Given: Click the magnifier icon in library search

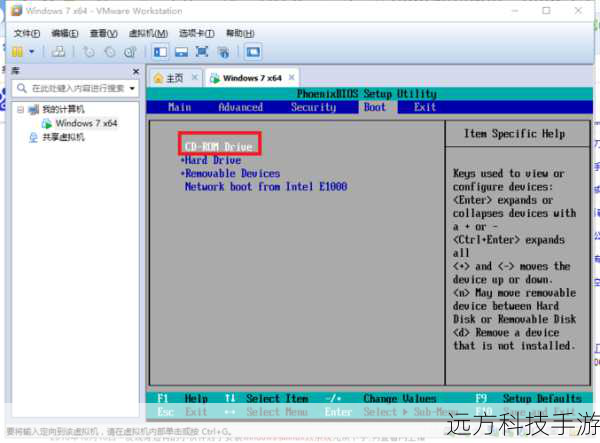Looking at the screenshot, I should 22,88.
